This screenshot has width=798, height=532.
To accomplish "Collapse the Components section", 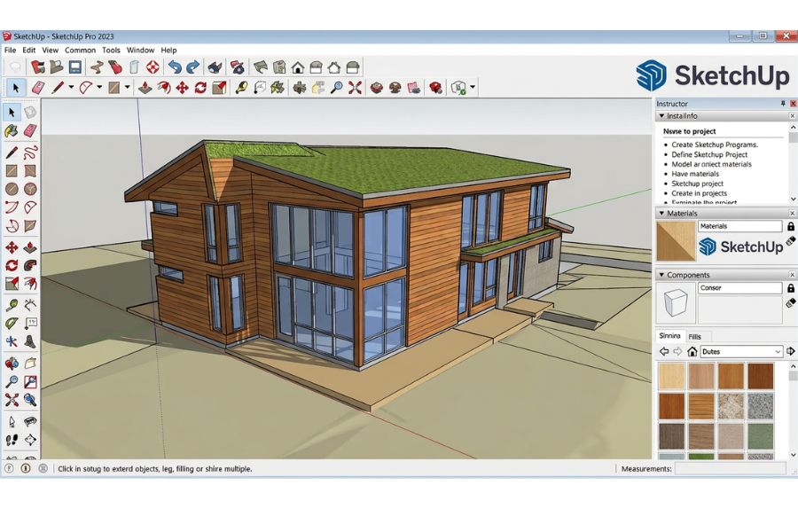I will tap(661, 275).
